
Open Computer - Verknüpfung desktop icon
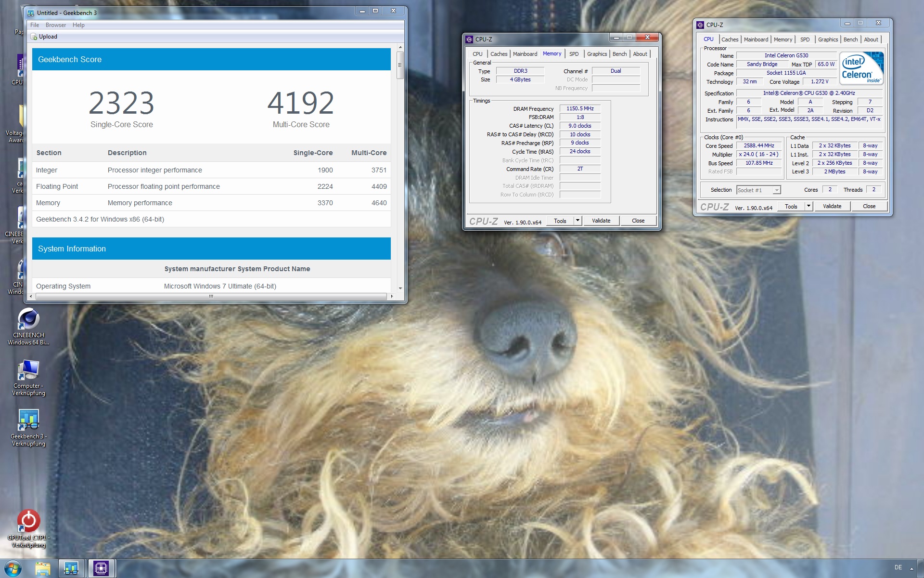pyautogui.click(x=28, y=378)
